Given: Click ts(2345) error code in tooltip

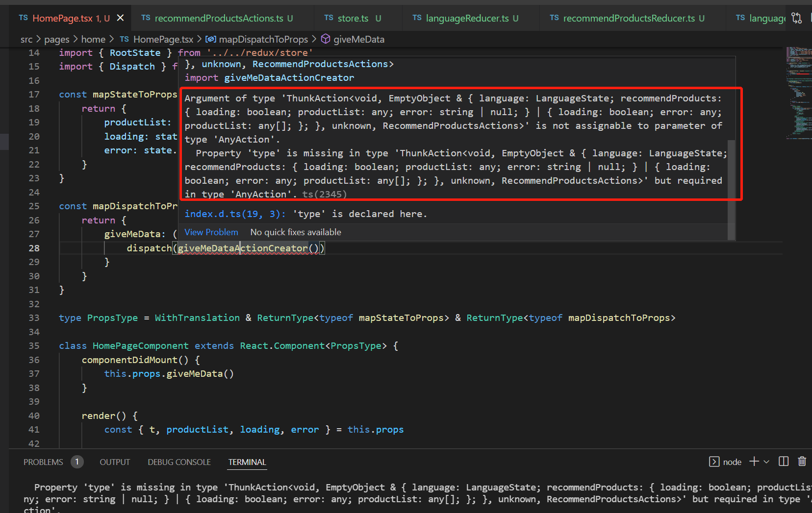Looking at the screenshot, I should click(325, 195).
